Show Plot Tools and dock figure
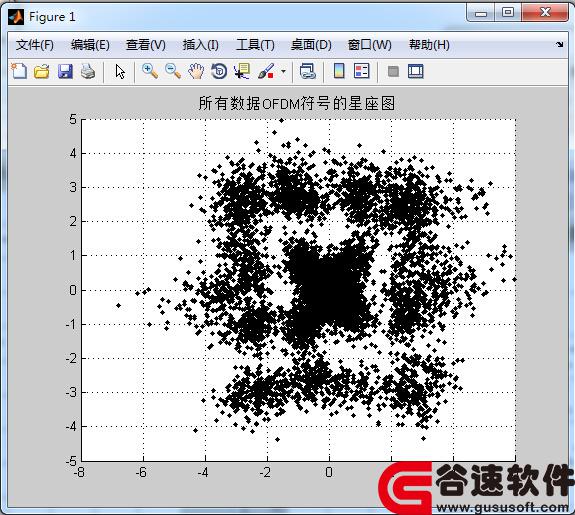Image resolution: width=575 pixels, height=515 pixels. [415, 71]
